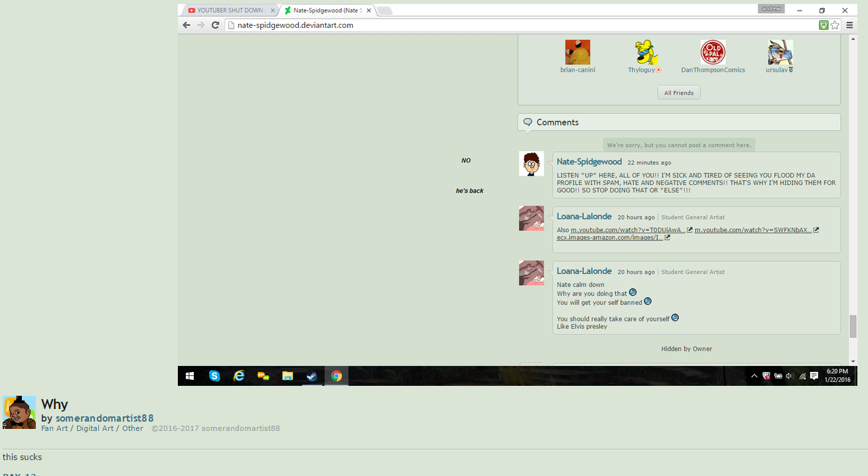This screenshot has width=868, height=476.
Task: Open Skype from taskbar
Action: coord(214,376)
